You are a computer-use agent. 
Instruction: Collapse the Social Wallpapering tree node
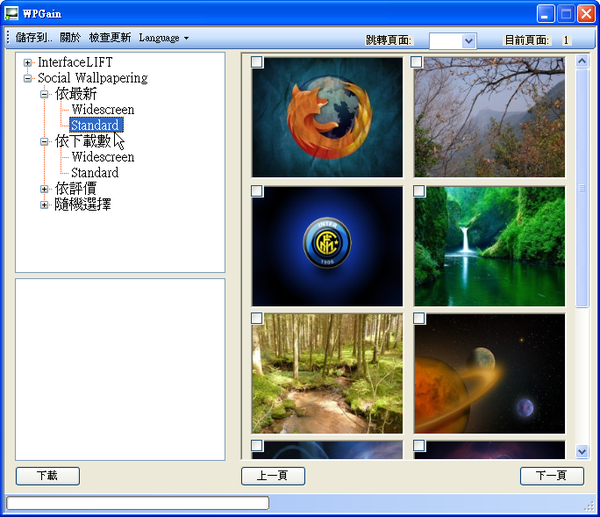[x=28, y=78]
